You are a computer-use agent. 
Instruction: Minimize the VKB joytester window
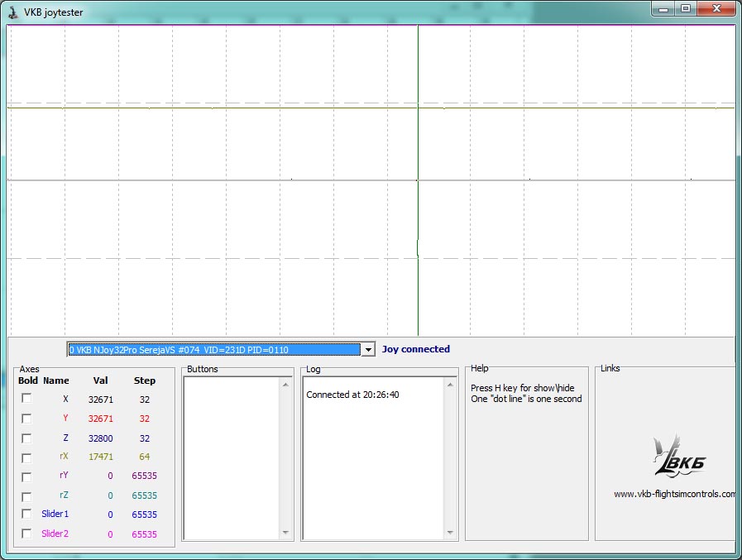point(663,8)
